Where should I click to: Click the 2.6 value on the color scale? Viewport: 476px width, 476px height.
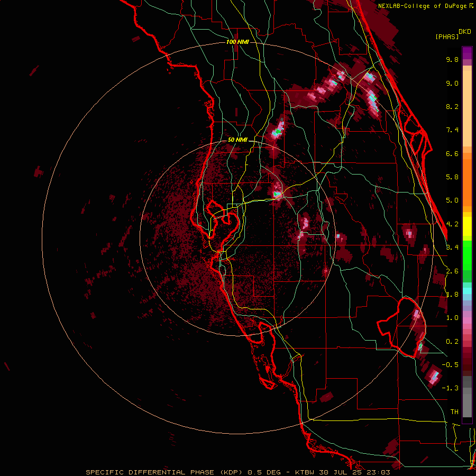point(452,271)
